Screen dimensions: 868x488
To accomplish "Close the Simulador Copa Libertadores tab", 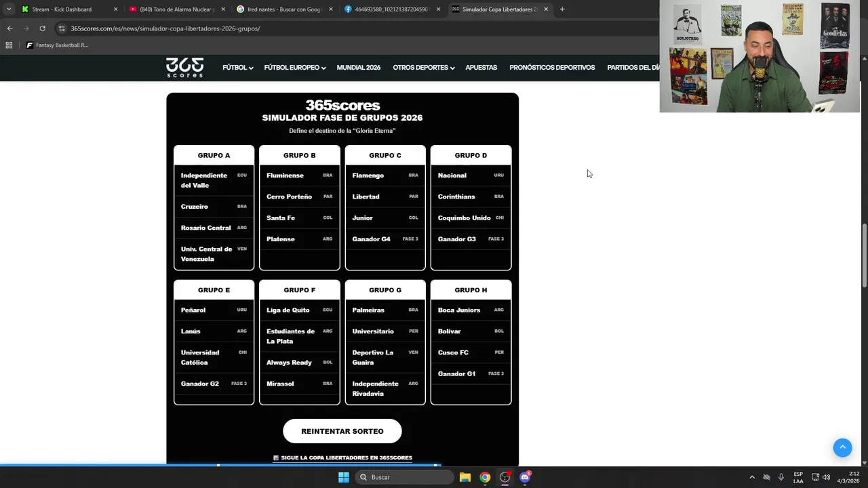I will (x=546, y=9).
